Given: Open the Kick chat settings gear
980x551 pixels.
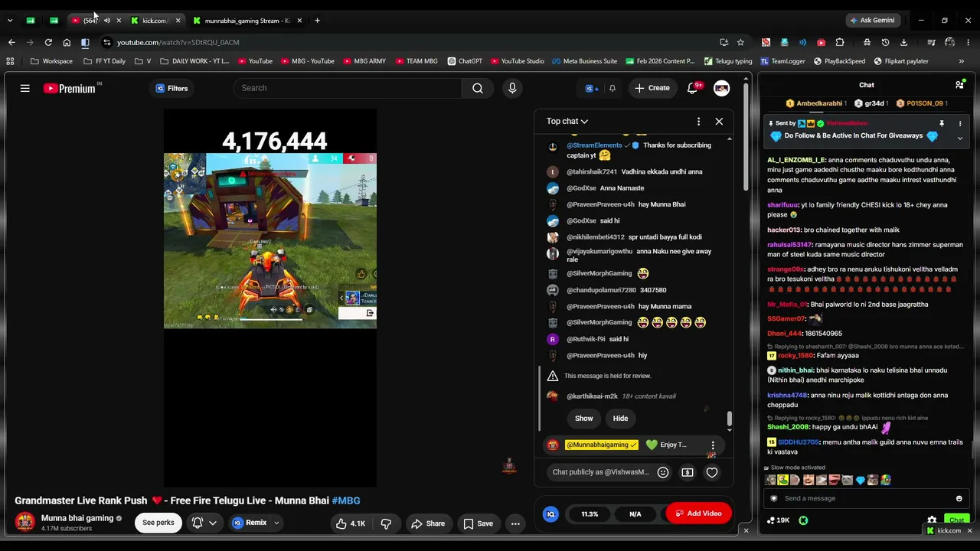Looking at the screenshot, I should [x=932, y=520].
